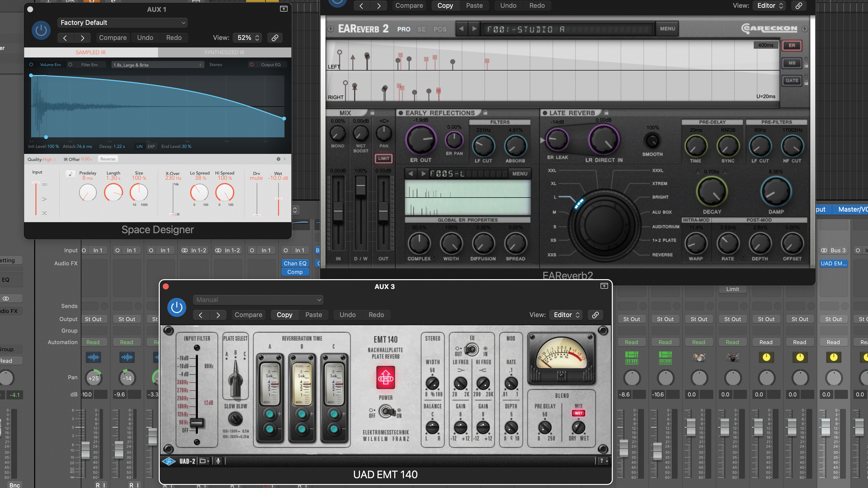Open Quality High dropdown

tap(49, 159)
